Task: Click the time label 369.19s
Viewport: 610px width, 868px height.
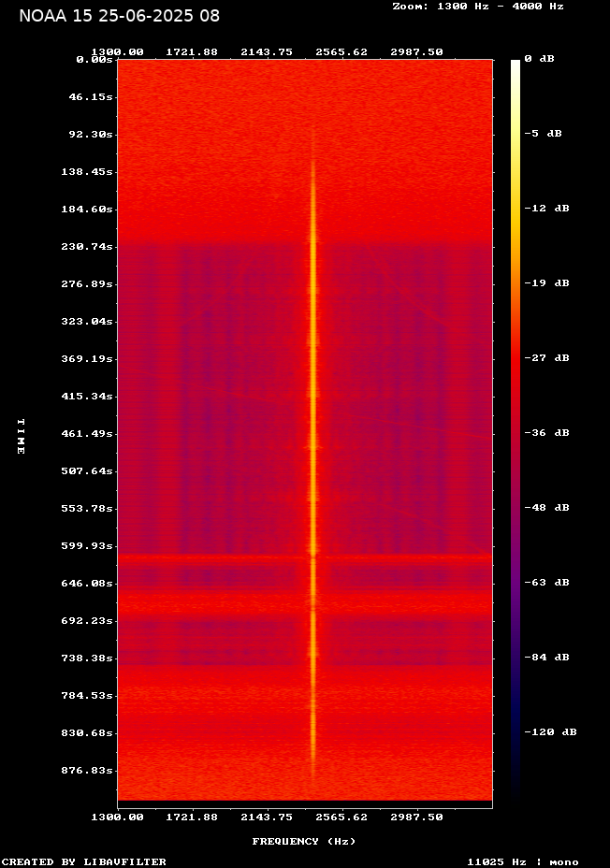Action: click(x=87, y=359)
